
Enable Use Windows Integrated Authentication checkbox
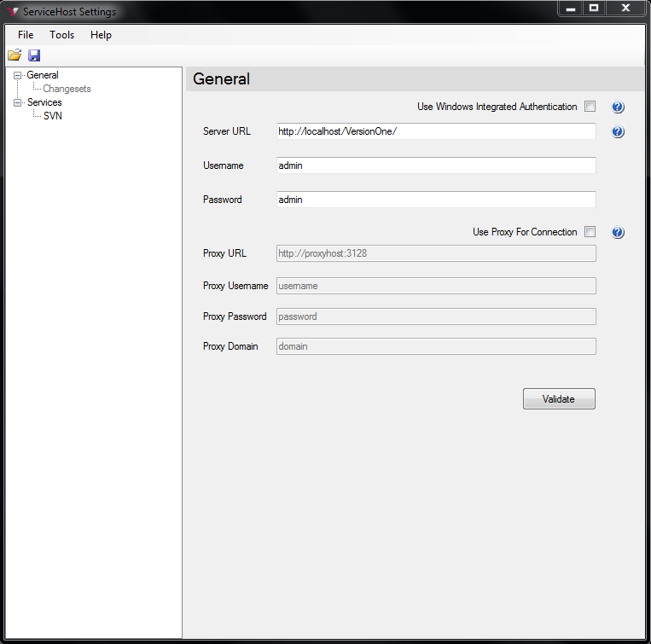[x=590, y=107]
